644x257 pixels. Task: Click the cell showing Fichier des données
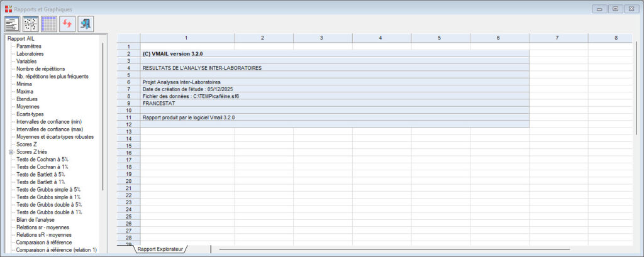191,96
